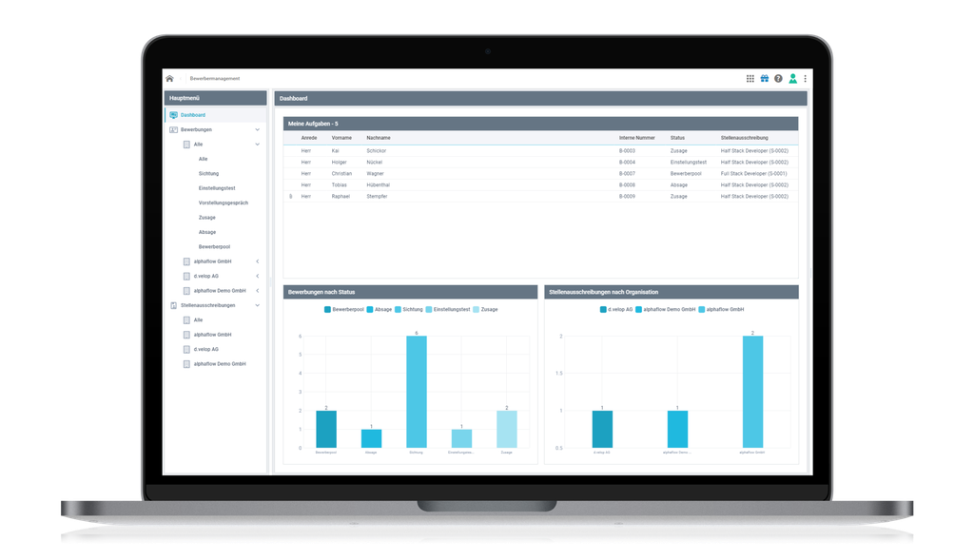Open the Sichtung filter in sidebar

(x=208, y=174)
